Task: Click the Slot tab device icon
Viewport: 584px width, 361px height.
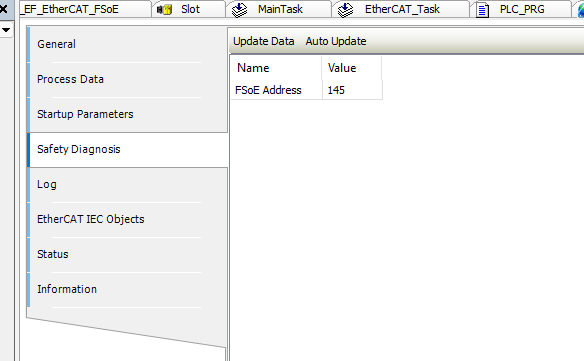Action: 165,9
